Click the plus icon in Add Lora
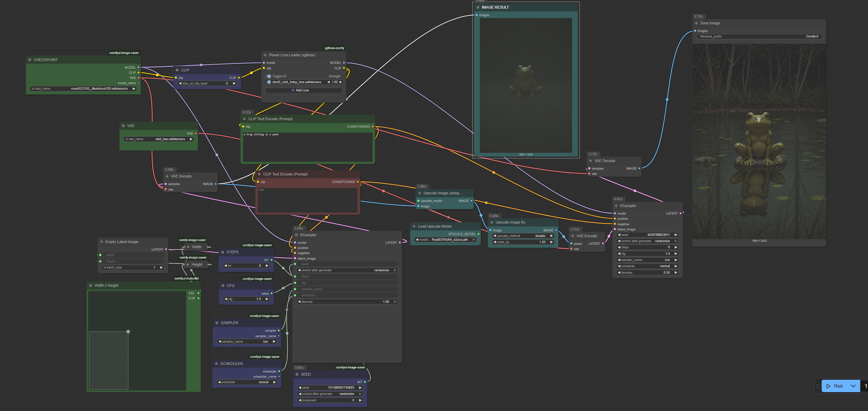Viewport: 868px width, 411px height. pyautogui.click(x=293, y=90)
